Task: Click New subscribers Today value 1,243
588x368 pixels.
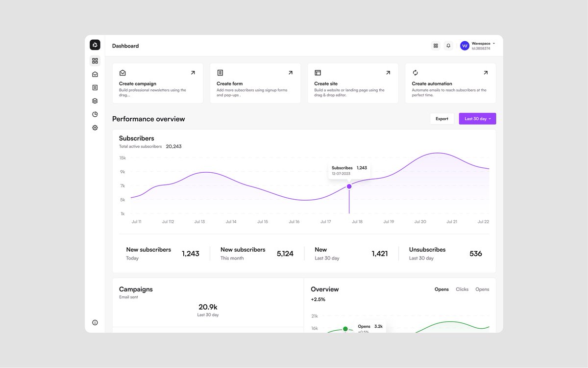Action: 191,254
